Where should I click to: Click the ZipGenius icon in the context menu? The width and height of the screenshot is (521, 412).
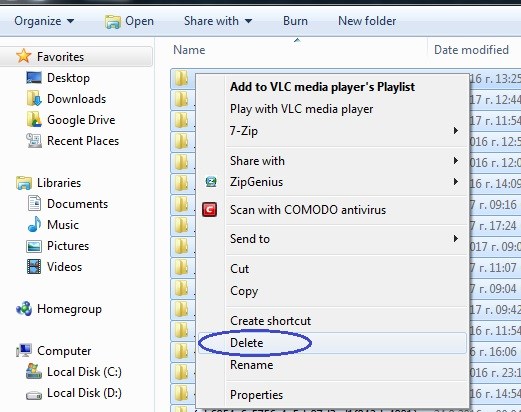pos(211,182)
